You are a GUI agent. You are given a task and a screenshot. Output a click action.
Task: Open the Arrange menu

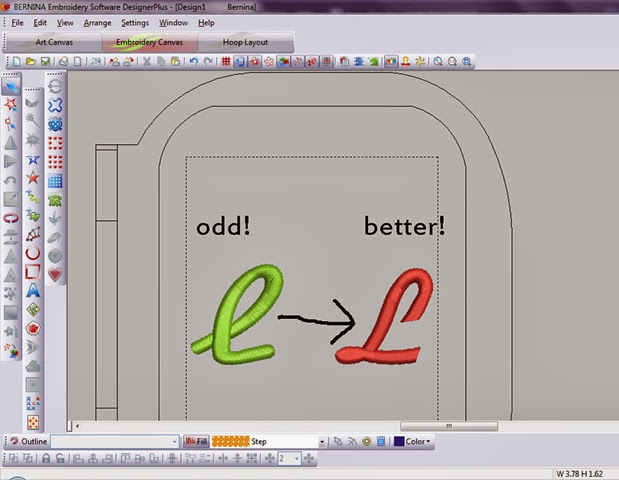coord(98,23)
